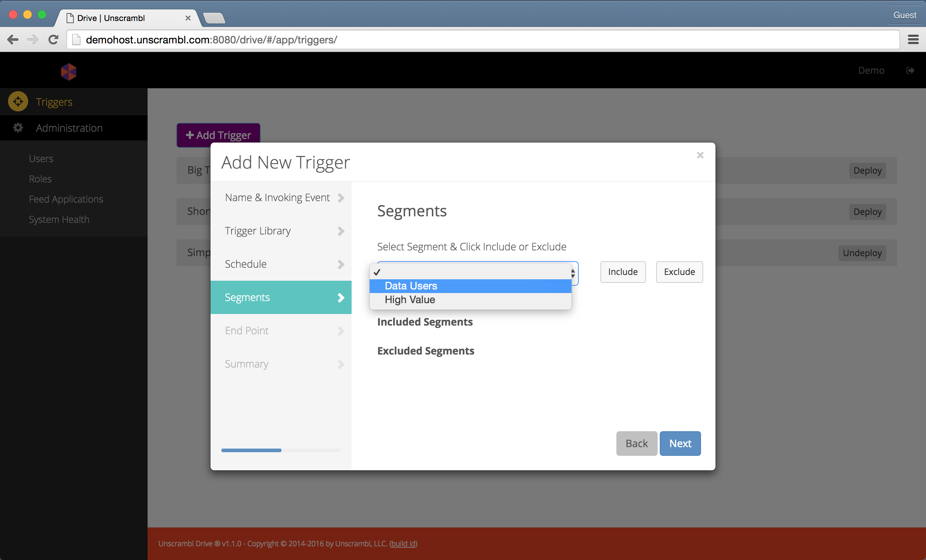
Task: Click the Segments section heading
Action: [412, 211]
